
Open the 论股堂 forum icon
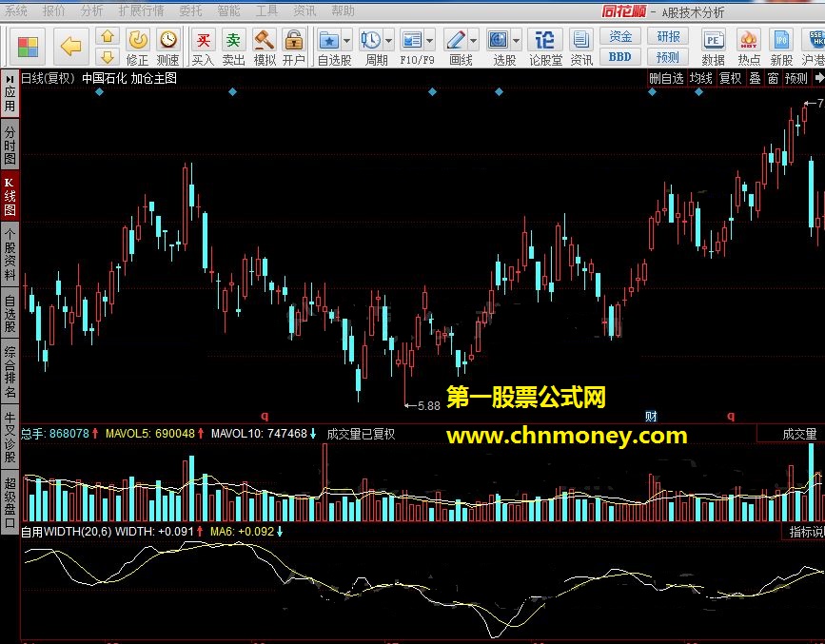pos(544,40)
